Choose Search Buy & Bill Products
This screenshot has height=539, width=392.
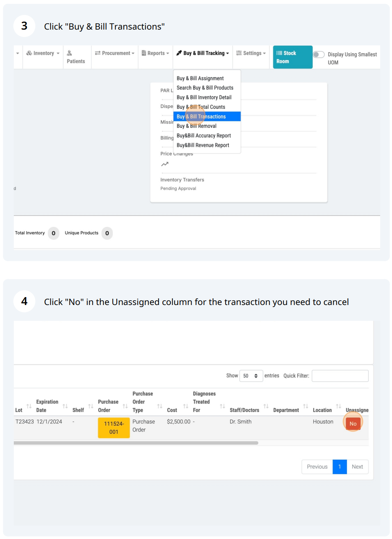(207, 88)
